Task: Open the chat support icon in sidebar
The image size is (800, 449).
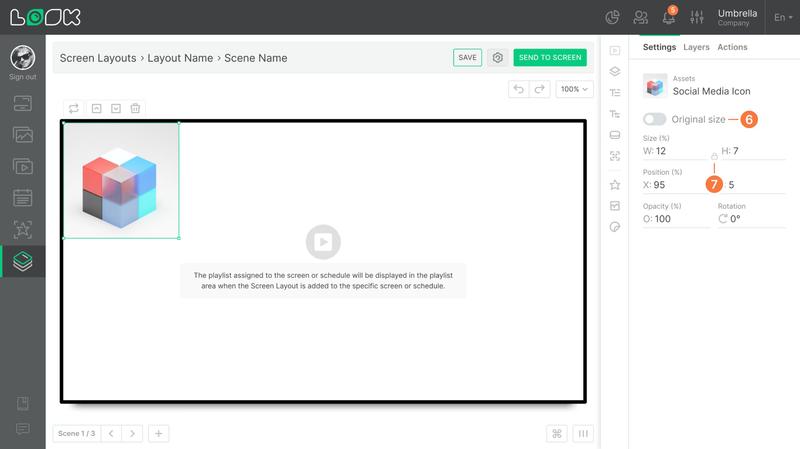Action: pos(22,429)
